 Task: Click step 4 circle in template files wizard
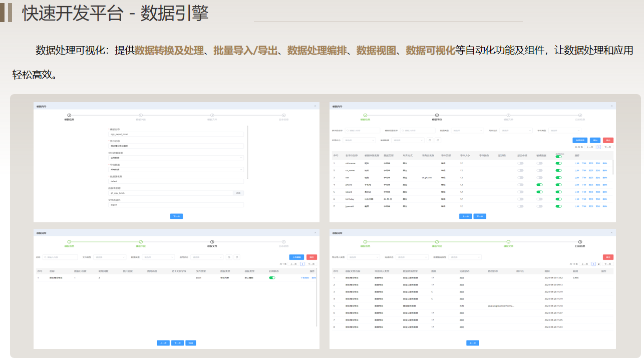pos(283,242)
